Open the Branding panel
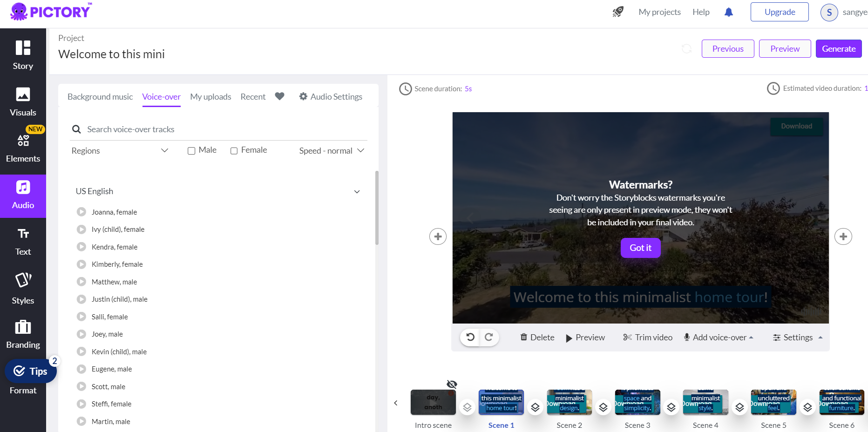Screen dimensions: 868x432 click(x=23, y=335)
